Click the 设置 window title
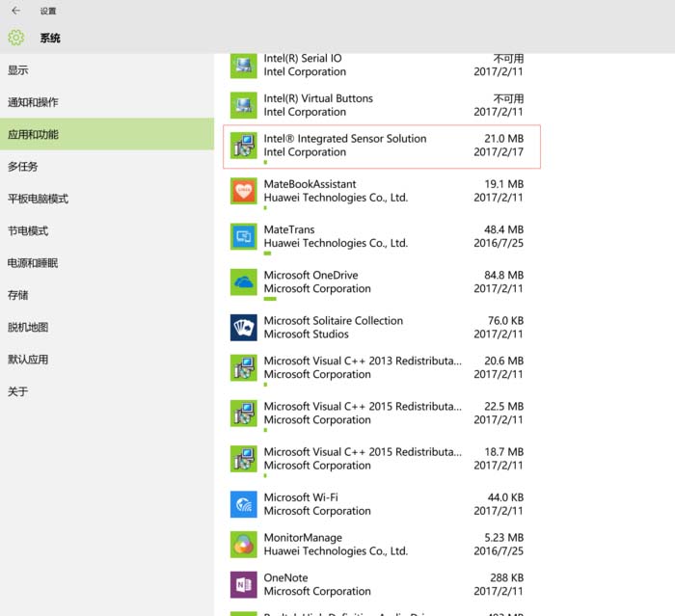The height and width of the screenshot is (616, 675). (48, 12)
